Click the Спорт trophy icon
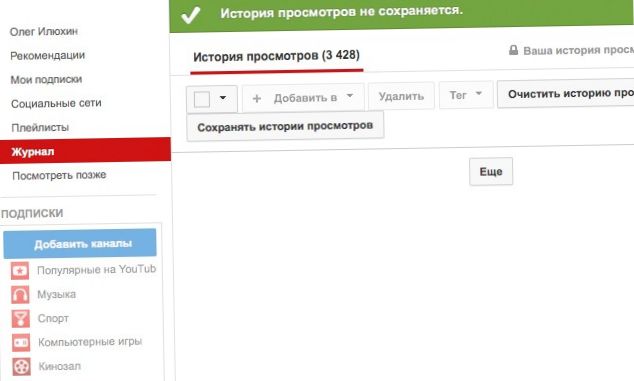 [x=21, y=318]
